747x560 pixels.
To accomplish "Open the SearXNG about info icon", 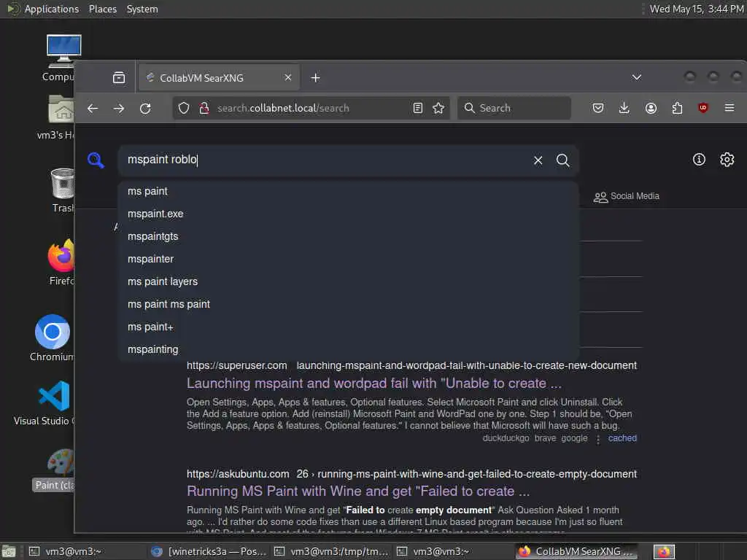I will click(x=699, y=160).
